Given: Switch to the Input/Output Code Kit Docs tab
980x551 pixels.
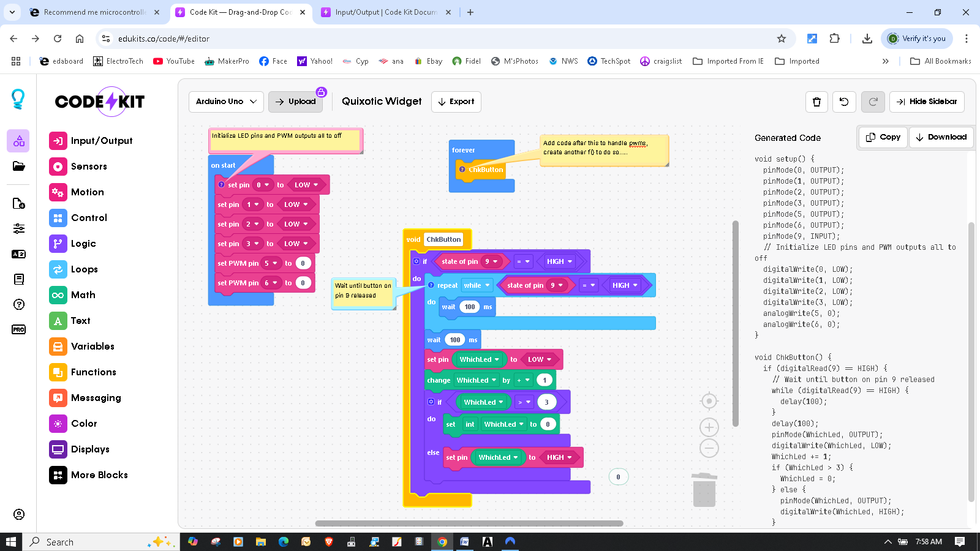Looking at the screenshot, I should [386, 12].
